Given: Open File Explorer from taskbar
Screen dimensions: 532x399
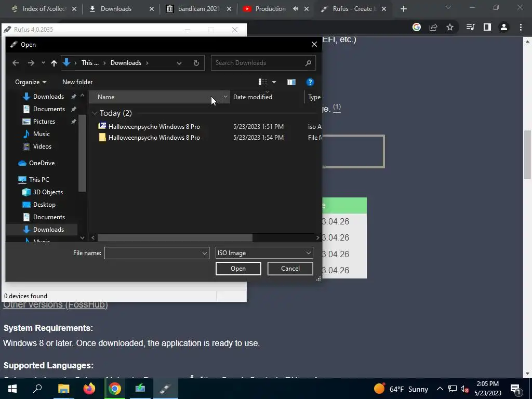Looking at the screenshot, I should tap(63, 389).
